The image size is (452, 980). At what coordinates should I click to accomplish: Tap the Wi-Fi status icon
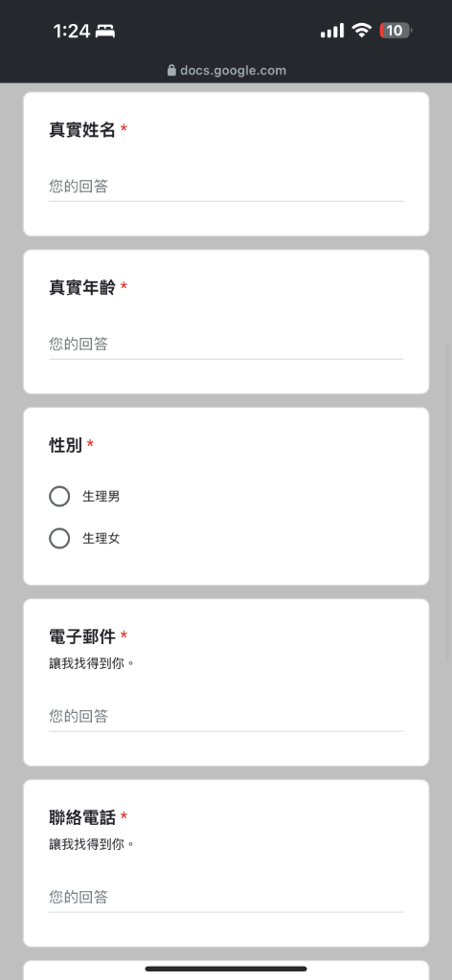click(x=361, y=30)
